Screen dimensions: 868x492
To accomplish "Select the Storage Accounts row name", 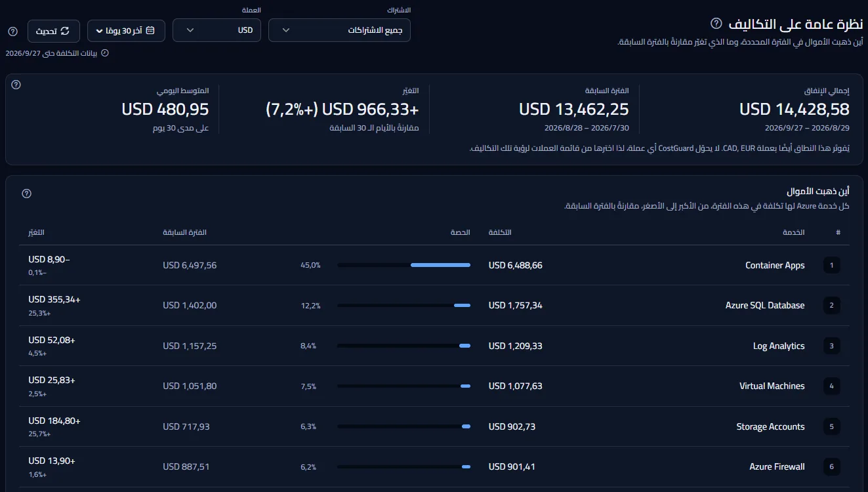I will (770, 427).
